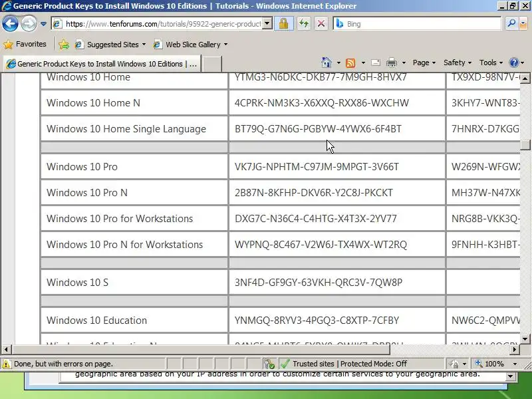Click Add to Favorites Bar star icon
The height and width of the screenshot is (399, 532).
click(63, 45)
